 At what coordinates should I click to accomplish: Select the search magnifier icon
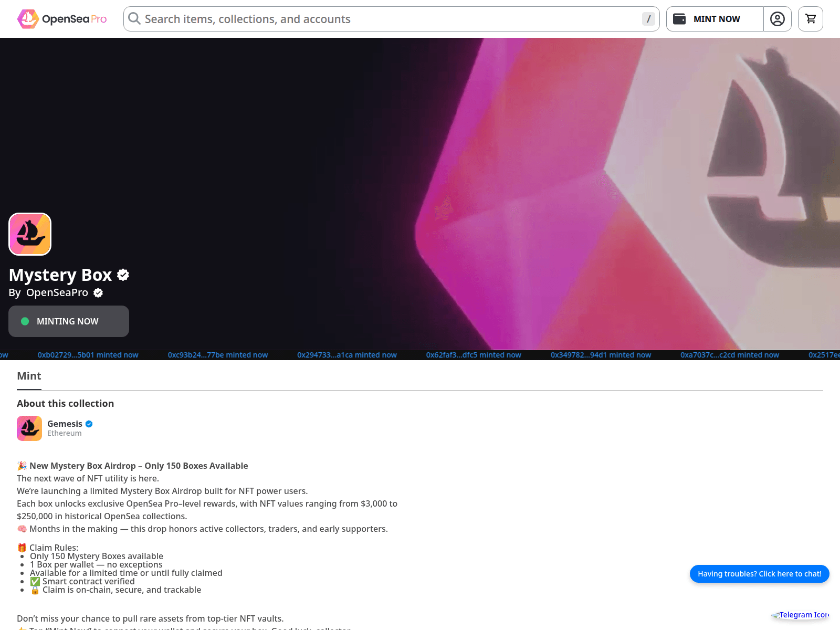(x=134, y=19)
